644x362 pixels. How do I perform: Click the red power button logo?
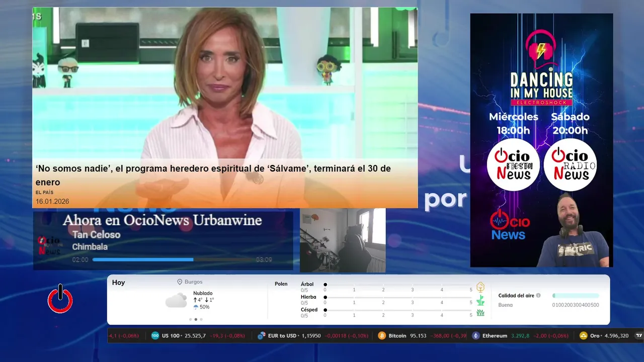coord(60,299)
